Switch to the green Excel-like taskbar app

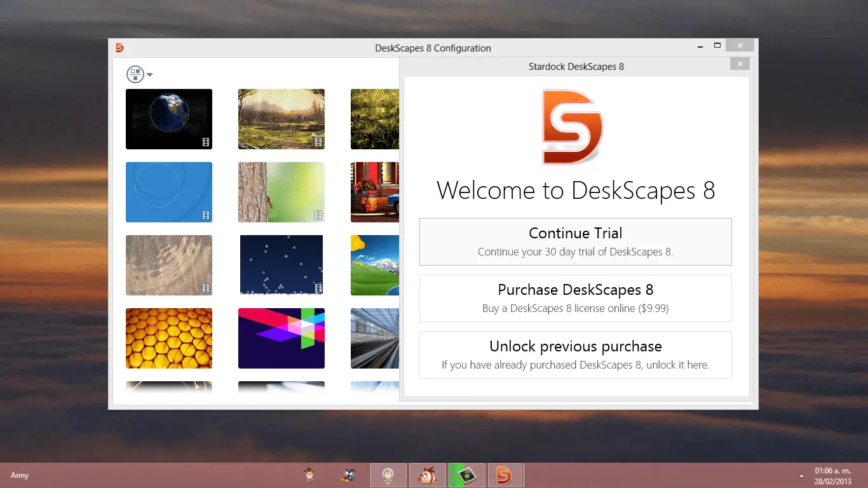[467, 475]
